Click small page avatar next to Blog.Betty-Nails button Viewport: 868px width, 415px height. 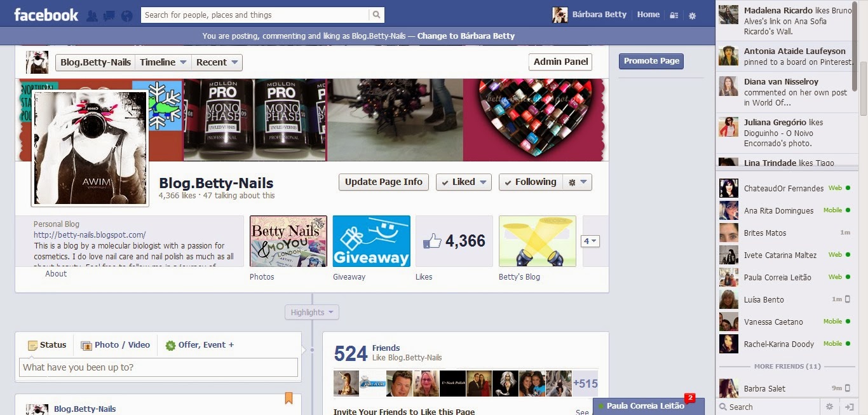37,62
